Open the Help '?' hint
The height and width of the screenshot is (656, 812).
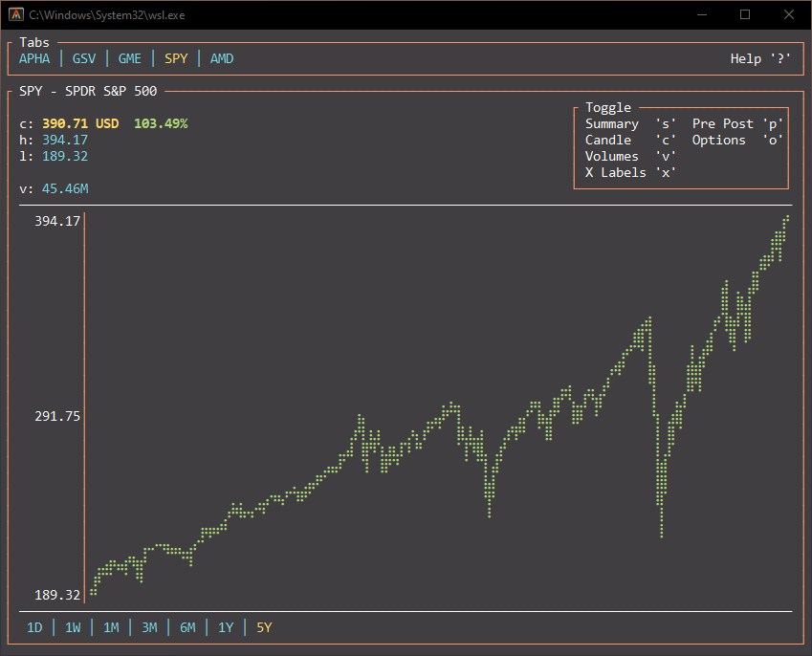(x=760, y=58)
